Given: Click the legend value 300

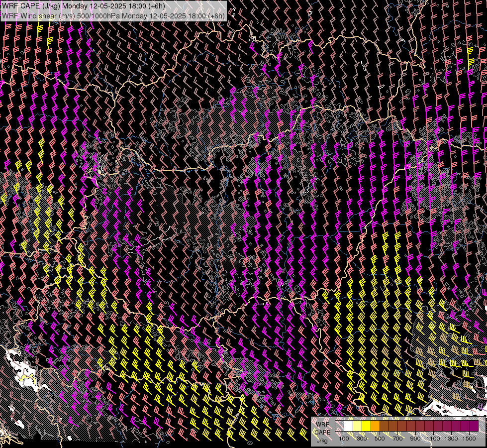Looking at the screenshot, I should click(x=362, y=439).
